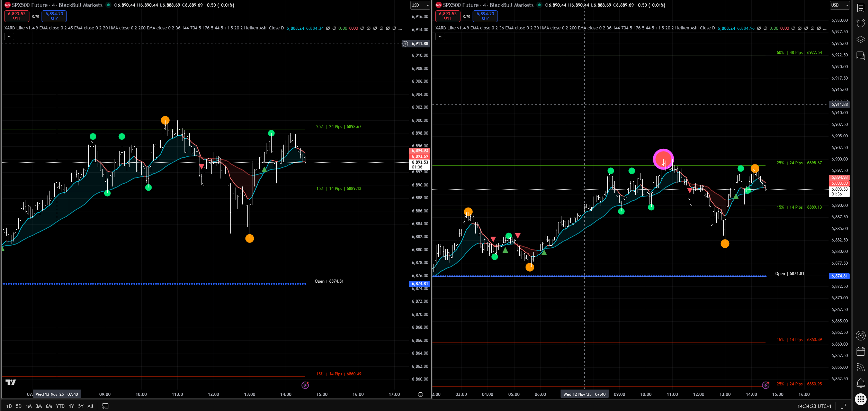Open the Alerts clock icon
This screenshot has height=411, width=868.
coord(860,23)
